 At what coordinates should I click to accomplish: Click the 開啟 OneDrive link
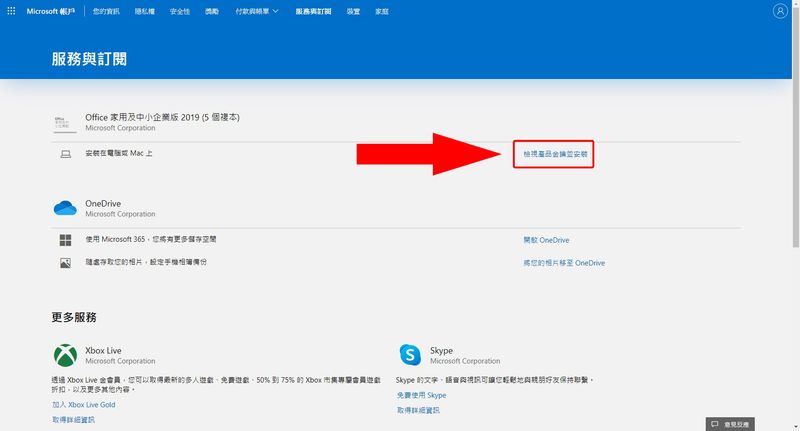[x=546, y=240]
